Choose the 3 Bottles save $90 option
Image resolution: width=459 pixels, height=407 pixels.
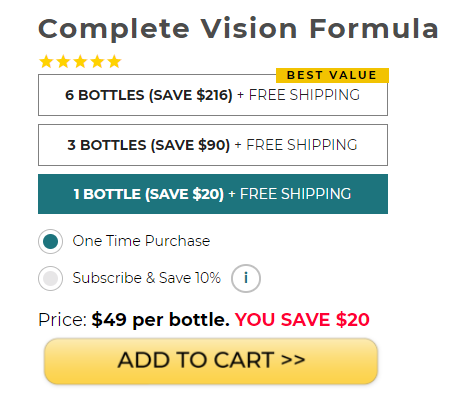pos(213,145)
